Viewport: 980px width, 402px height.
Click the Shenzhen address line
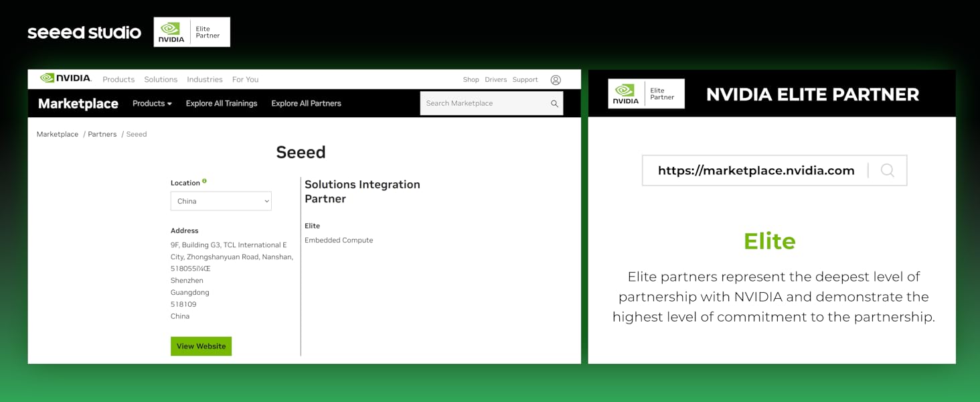click(187, 281)
